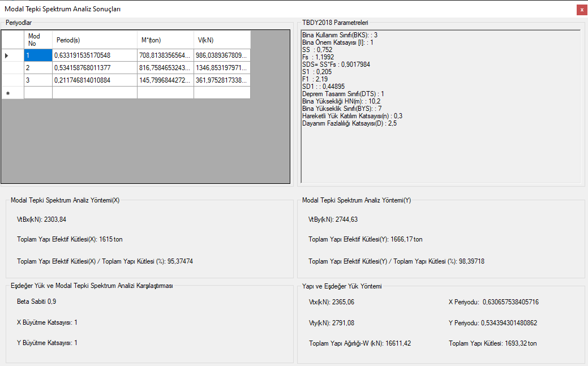Click Toplam Yapı Ağırlığı-W (kN): 16611,42
Viewport: 588px width, 366px height.
(360, 343)
